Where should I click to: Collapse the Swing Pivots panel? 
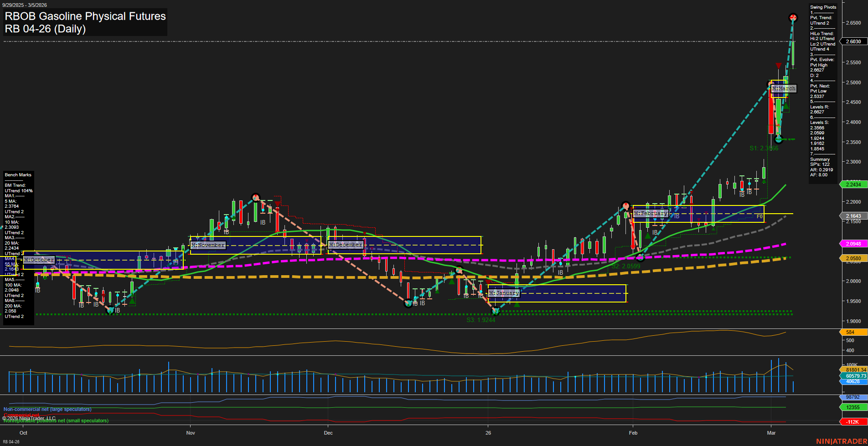coord(823,7)
